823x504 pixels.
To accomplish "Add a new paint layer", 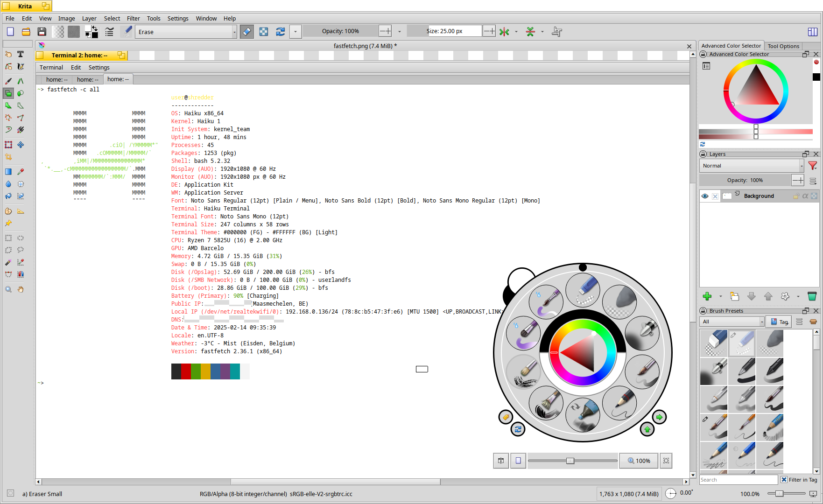I will click(x=707, y=296).
